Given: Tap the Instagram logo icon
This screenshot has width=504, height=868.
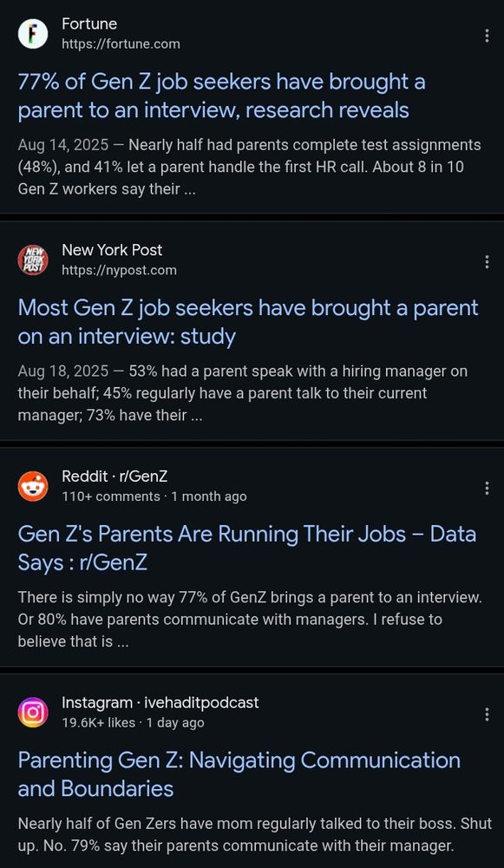Looking at the screenshot, I should point(33,712).
